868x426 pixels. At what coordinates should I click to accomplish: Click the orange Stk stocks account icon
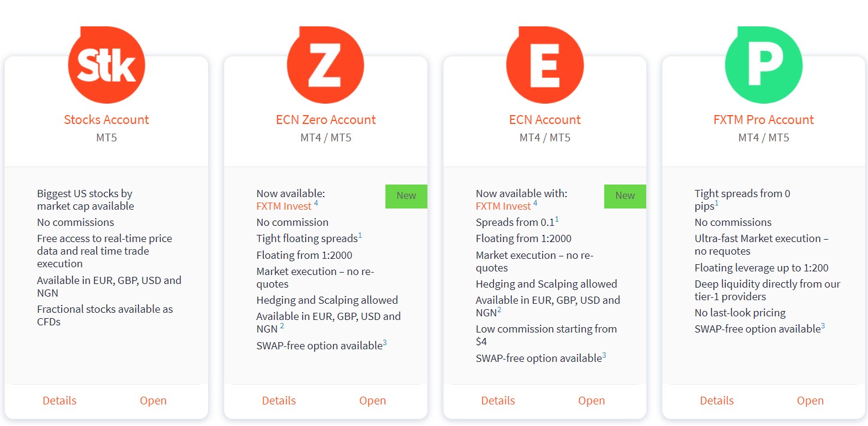coord(107,65)
